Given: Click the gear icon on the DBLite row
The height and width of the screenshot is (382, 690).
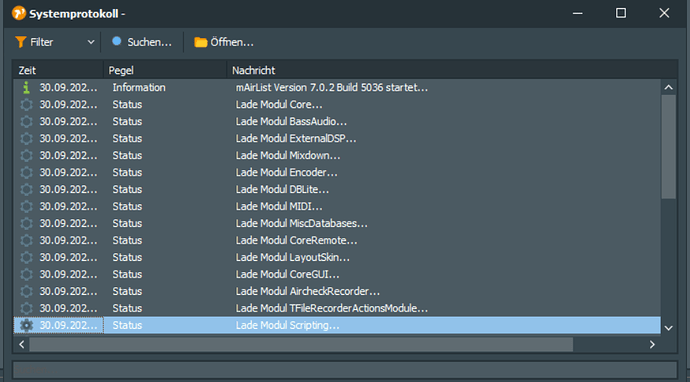Looking at the screenshot, I should click(26, 189).
